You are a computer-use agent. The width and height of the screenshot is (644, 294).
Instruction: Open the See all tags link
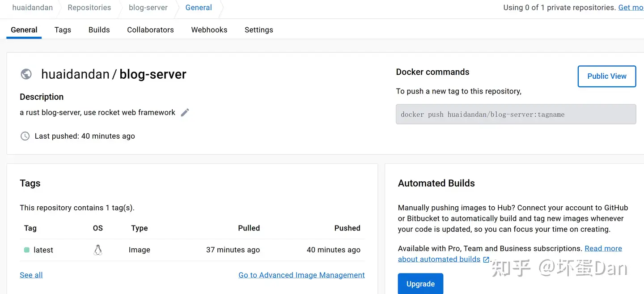pyautogui.click(x=31, y=275)
